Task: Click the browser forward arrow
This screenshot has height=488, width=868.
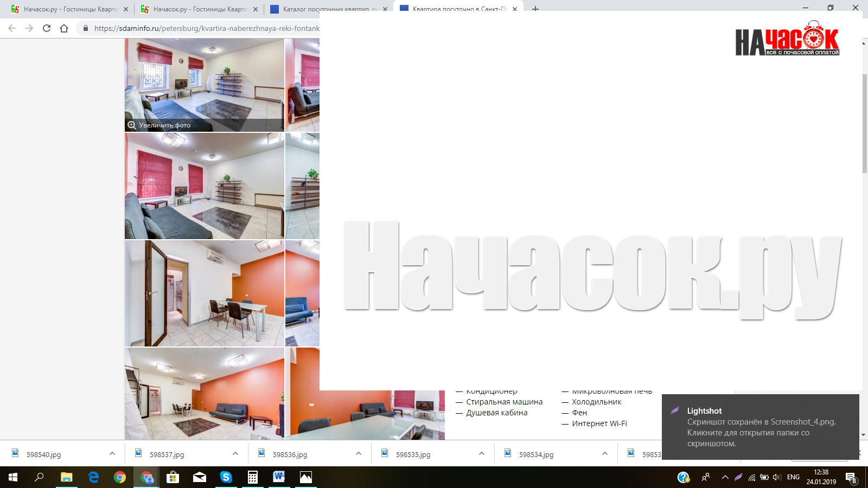Action: (x=29, y=28)
